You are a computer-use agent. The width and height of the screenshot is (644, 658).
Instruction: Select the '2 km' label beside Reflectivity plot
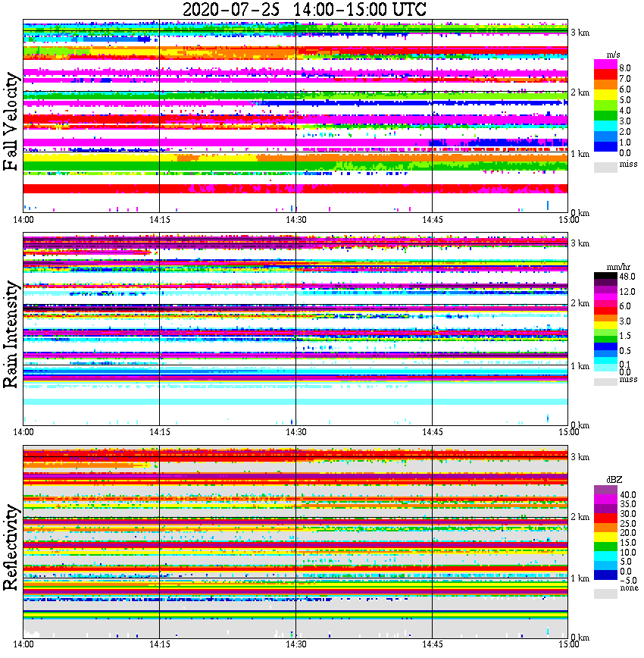click(580, 517)
